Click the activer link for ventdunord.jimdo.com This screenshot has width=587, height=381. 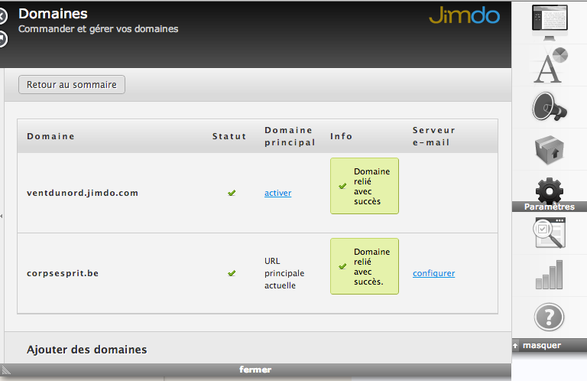tap(278, 193)
